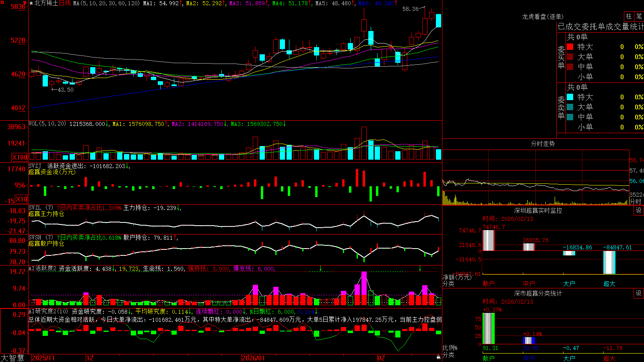Click 超赢主力持仓 label
This screenshot has height=362, width=644.
pos(46,214)
